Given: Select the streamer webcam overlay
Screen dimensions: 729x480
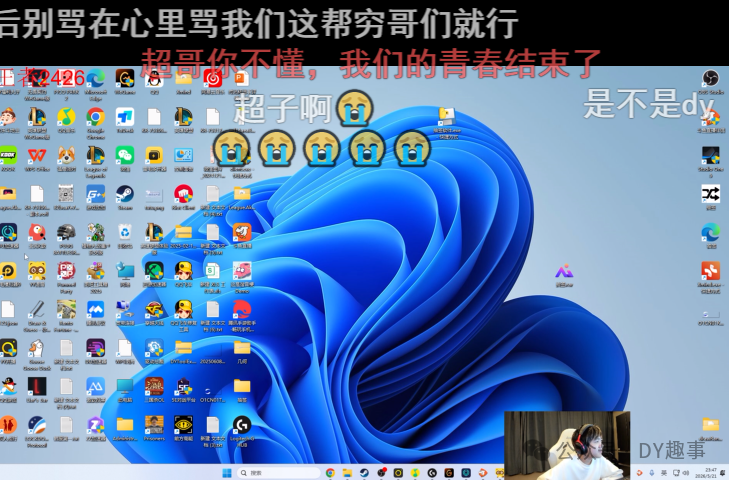Looking at the screenshot, I should 567,445.
